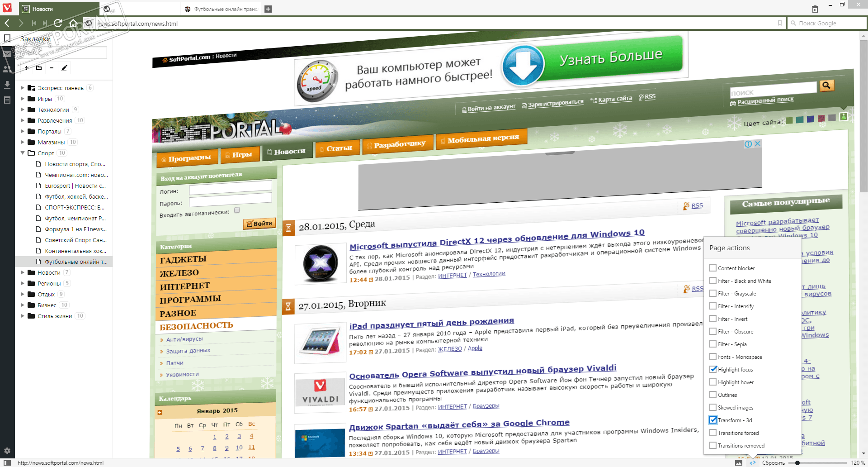Collapse the Спорт bookmark folder

(23, 153)
